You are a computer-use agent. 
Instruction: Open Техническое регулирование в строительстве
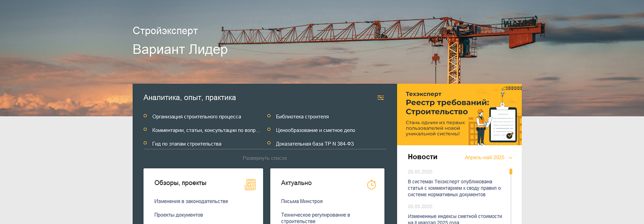coord(315,218)
